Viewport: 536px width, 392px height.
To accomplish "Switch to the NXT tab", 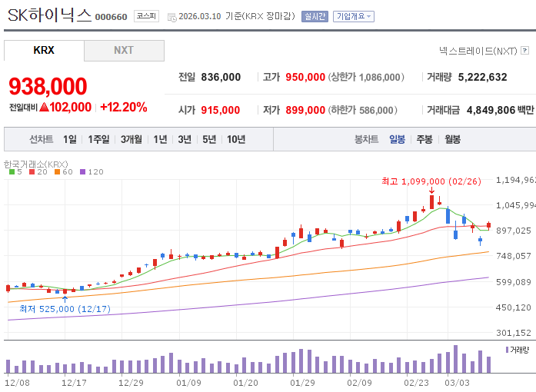I will 124,50.
